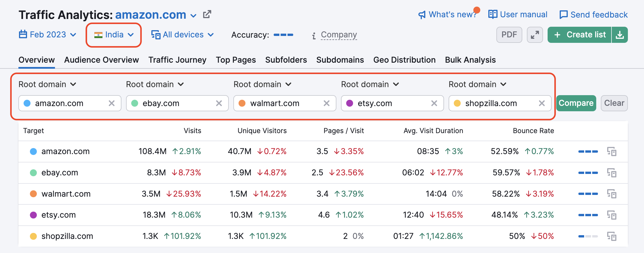644x253 pixels.
Task: Remove ebay.com from the comparison inputs
Action: click(x=219, y=103)
